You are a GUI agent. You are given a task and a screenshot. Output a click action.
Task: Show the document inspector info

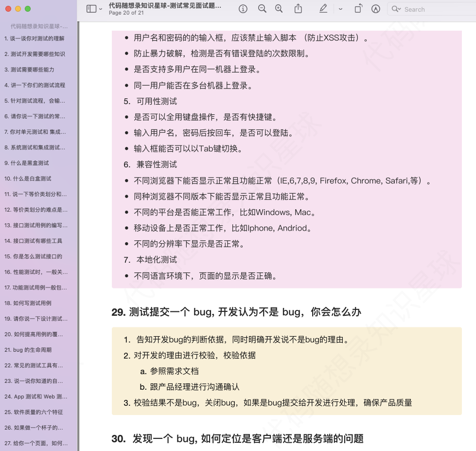[x=243, y=9]
